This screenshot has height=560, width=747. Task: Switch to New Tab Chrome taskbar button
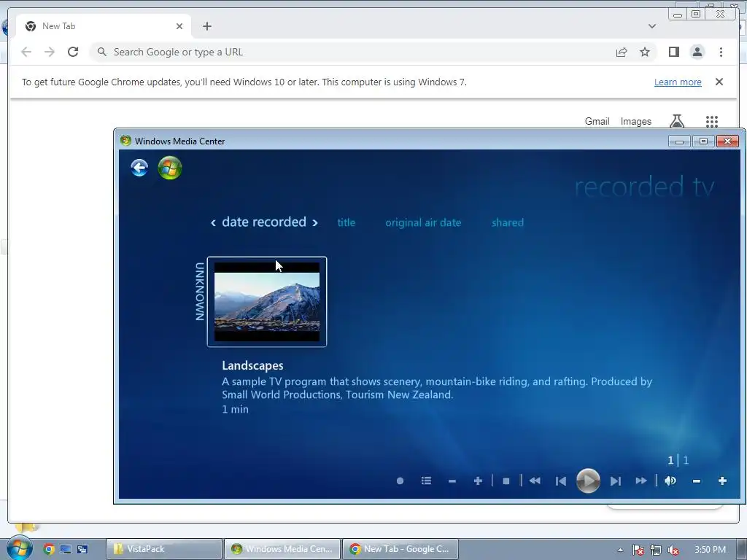pos(400,549)
